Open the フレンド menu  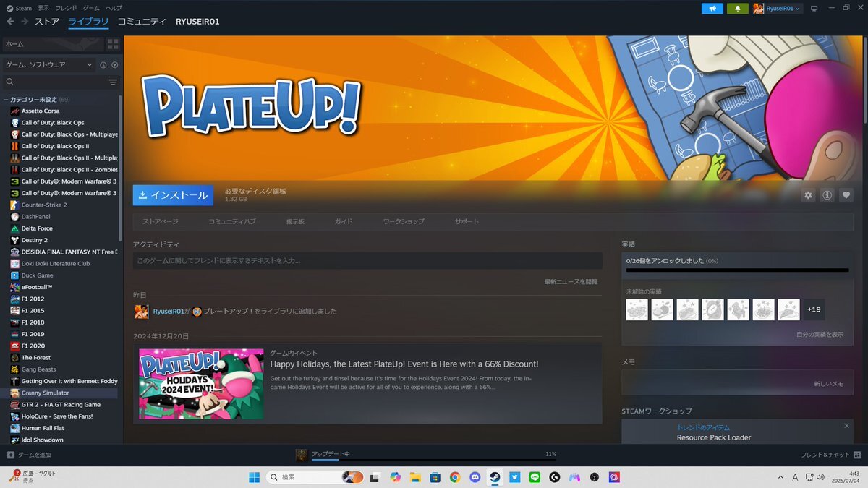(x=66, y=8)
